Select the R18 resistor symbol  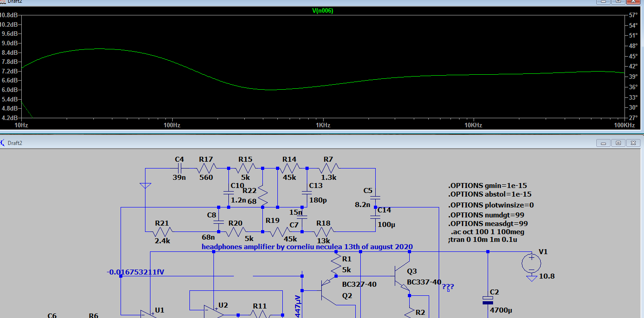pos(324,232)
